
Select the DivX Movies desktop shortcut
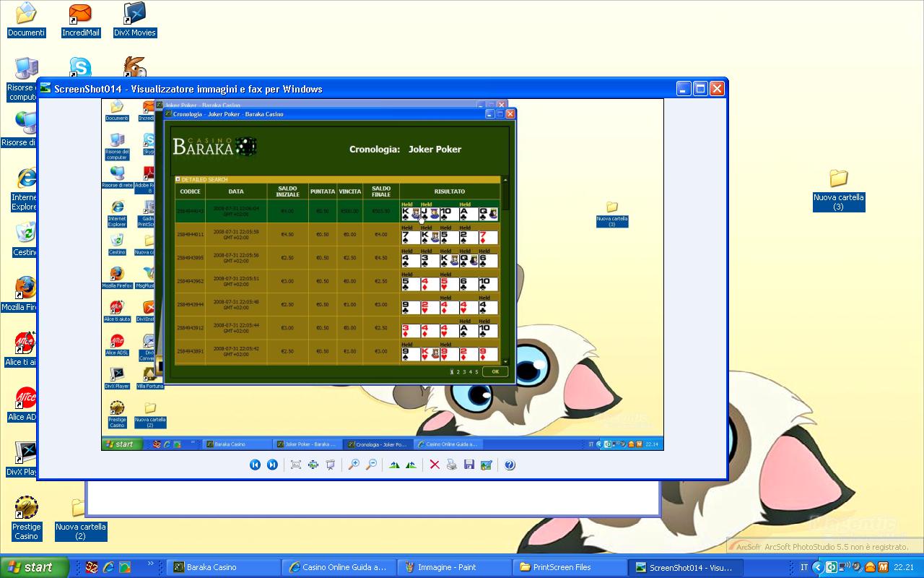point(135,20)
